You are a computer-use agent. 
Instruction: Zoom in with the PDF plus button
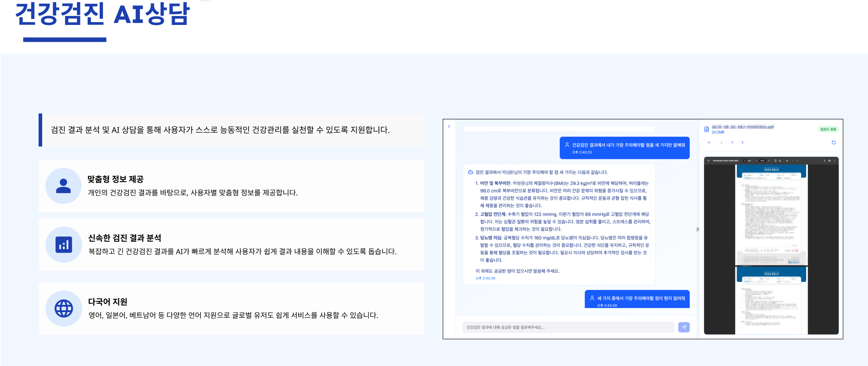tap(769, 161)
